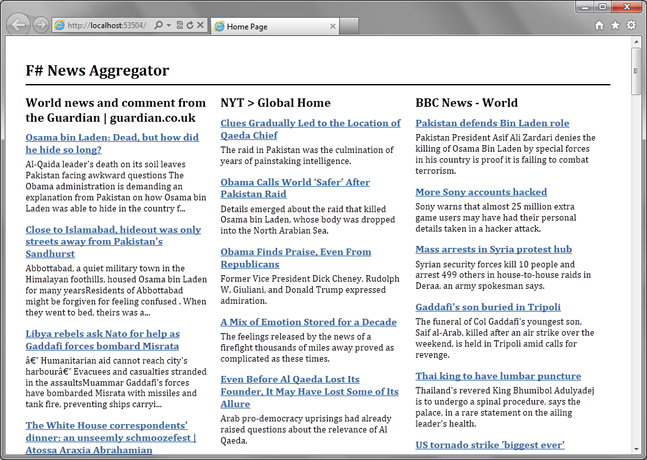Open 'Mass arrests in Syria protest hub'
The width and height of the screenshot is (647, 460).
pyautogui.click(x=494, y=249)
